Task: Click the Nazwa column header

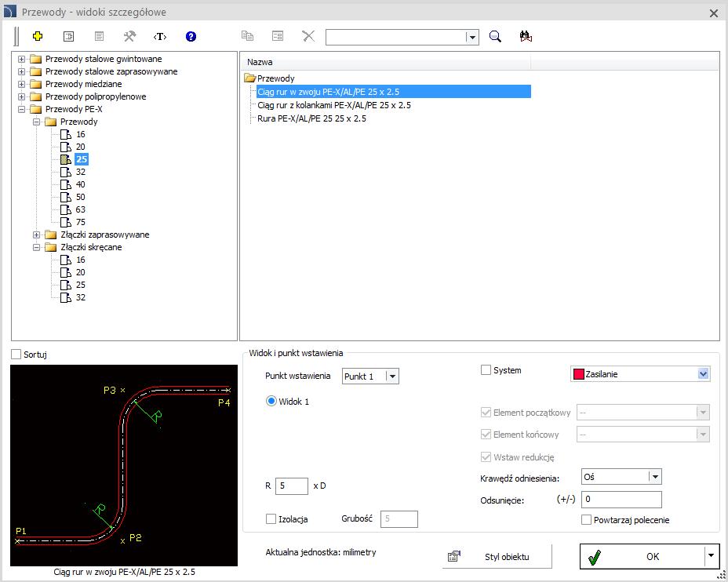Action: (x=386, y=62)
